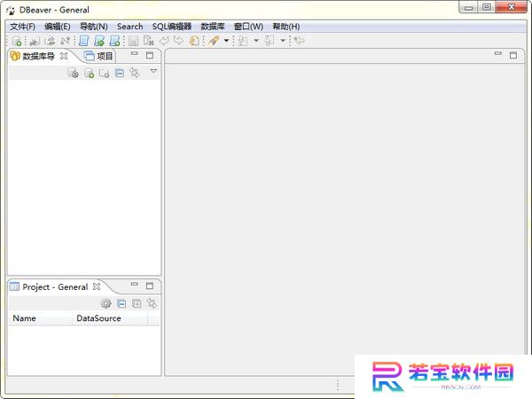
Task: Minimize the editor area panel
Action: (498, 53)
